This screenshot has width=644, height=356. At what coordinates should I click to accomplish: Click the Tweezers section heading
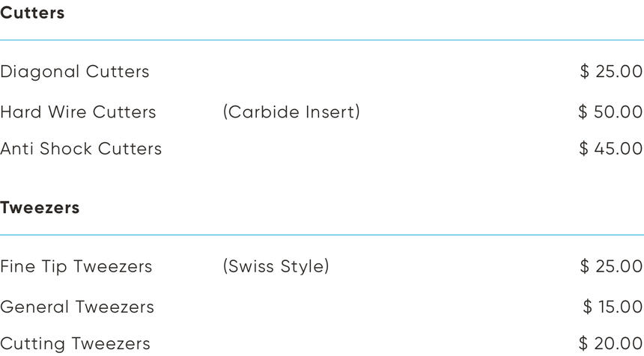[x=40, y=208]
